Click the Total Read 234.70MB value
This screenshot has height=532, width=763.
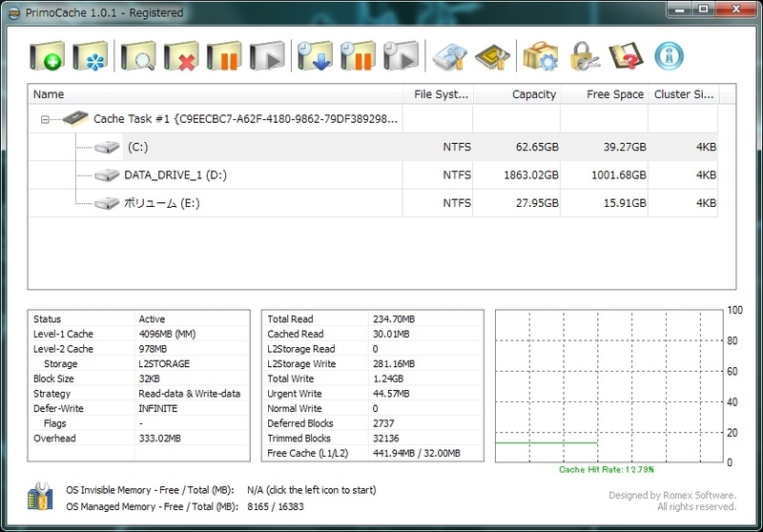[x=394, y=319]
